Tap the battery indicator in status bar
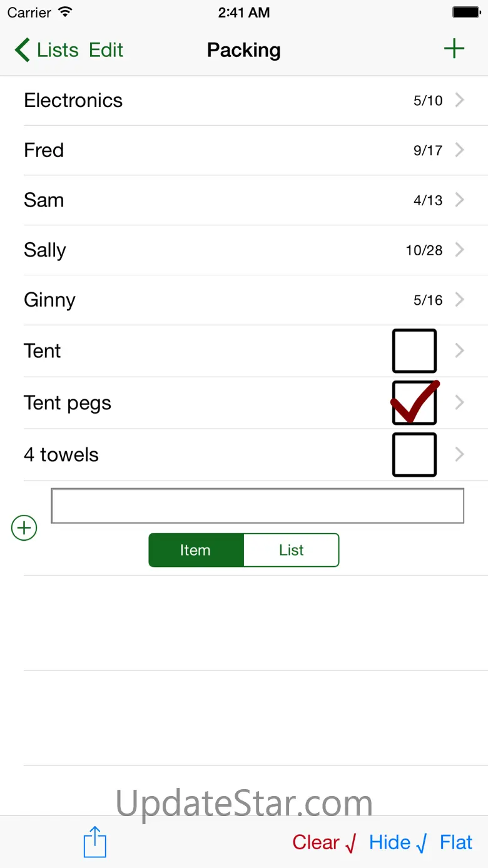This screenshot has height=868, width=488. (x=466, y=13)
